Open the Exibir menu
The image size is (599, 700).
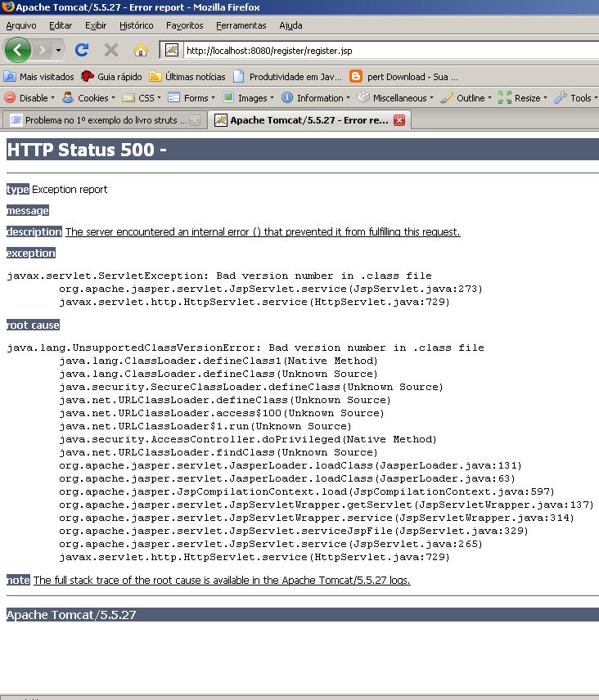pyautogui.click(x=96, y=25)
